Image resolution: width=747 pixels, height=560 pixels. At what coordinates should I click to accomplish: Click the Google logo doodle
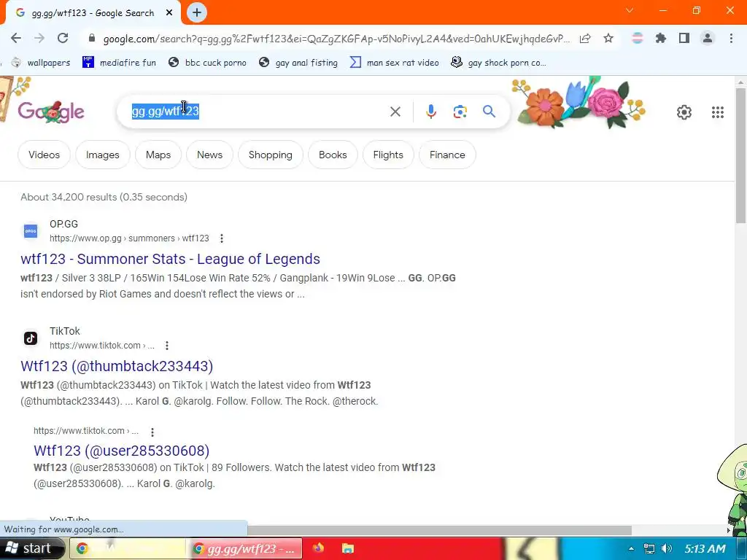click(x=51, y=112)
